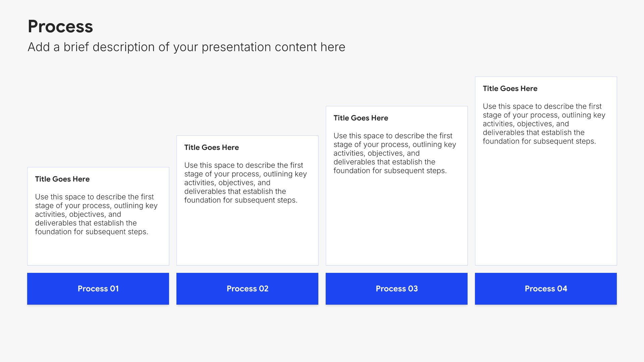Viewport: 644px width, 362px height.
Task: Click the Process 04 blue block
Action: click(x=546, y=289)
